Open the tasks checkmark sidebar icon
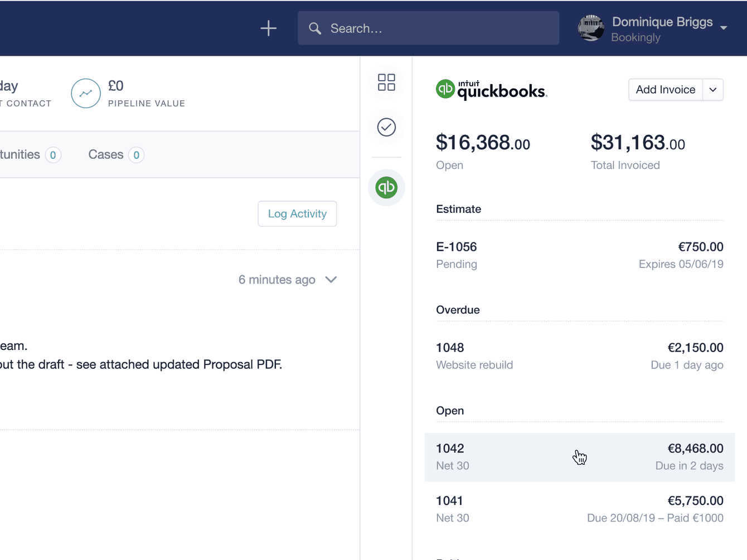This screenshot has width=747, height=560. click(x=386, y=127)
